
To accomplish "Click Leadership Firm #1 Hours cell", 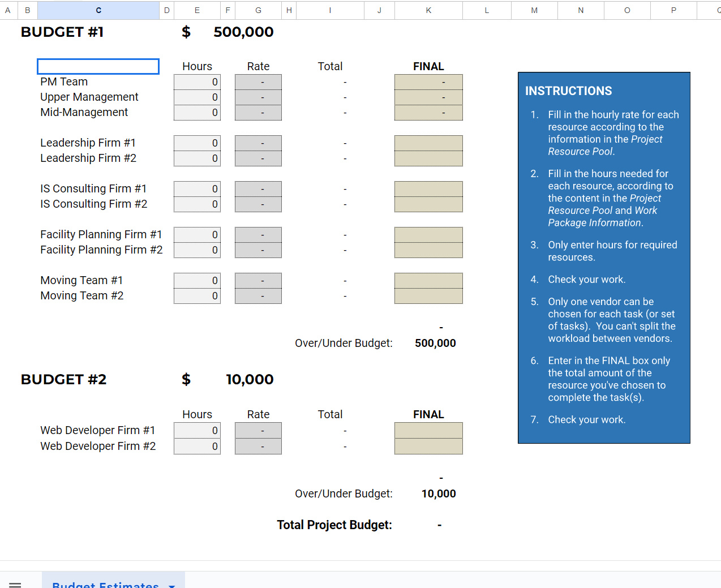I will (x=197, y=143).
